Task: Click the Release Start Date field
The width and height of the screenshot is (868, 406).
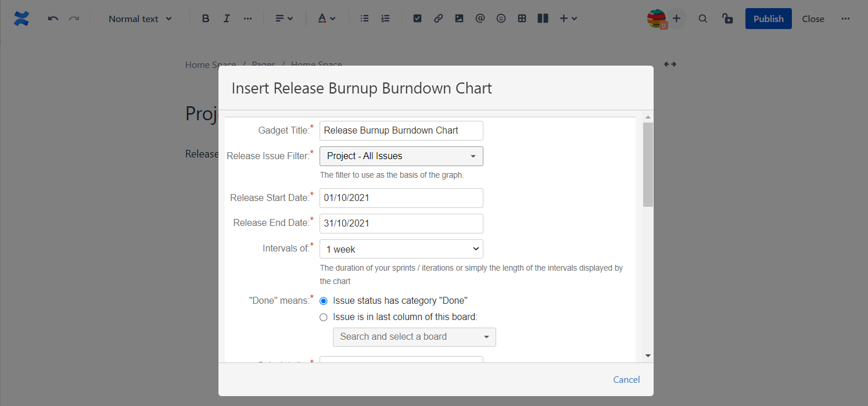Action: (401, 198)
